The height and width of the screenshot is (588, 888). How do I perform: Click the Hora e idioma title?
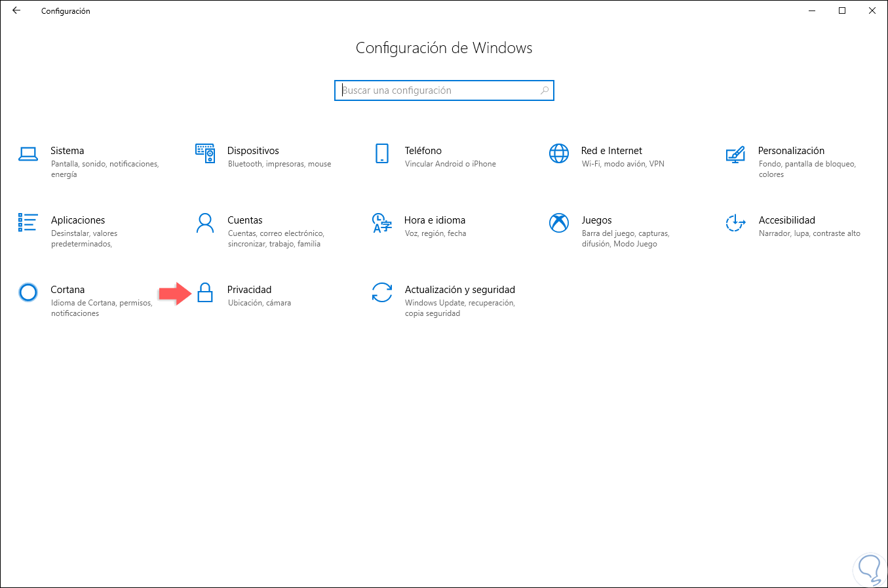click(435, 220)
